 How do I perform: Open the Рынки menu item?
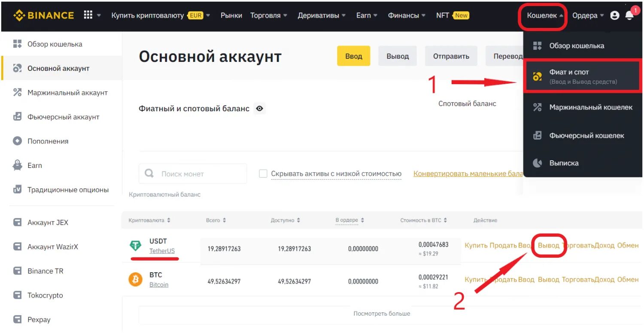click(231, 15)
